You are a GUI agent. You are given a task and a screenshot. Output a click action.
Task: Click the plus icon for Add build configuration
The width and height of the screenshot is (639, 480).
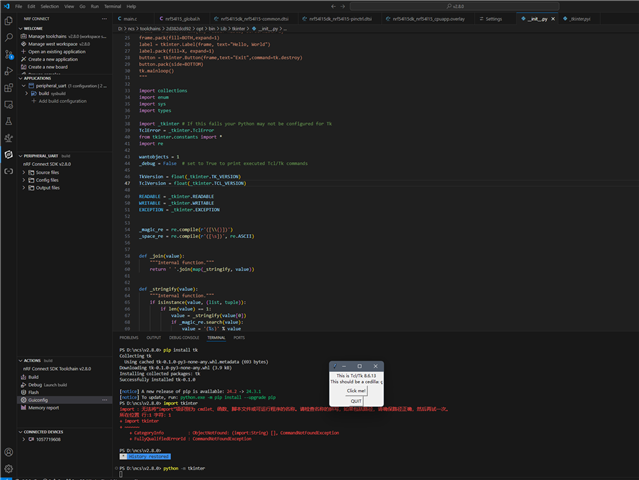click(x=34, y=101)
